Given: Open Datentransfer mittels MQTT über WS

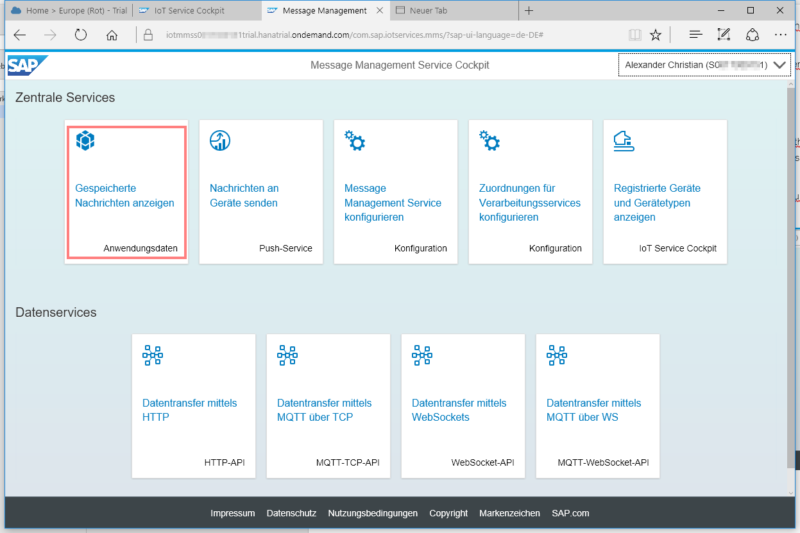Looking at the screenshot, I should (594, 410).
